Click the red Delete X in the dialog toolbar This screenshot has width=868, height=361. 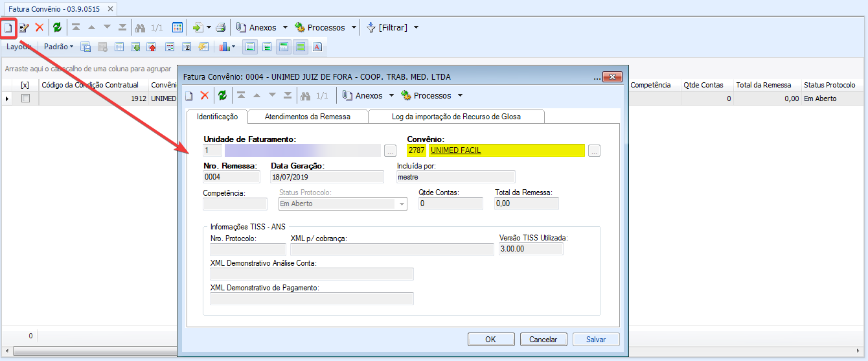(205, 95)
